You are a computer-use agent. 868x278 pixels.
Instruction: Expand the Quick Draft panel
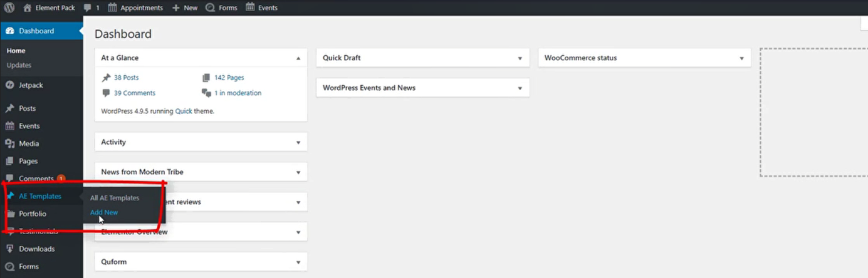tap(520, 58)
